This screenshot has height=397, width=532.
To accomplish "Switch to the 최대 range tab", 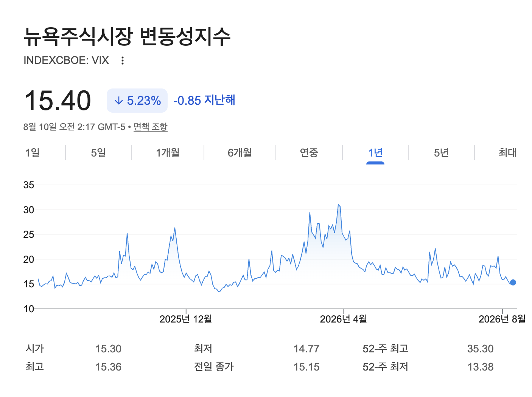I will [507, 153].
